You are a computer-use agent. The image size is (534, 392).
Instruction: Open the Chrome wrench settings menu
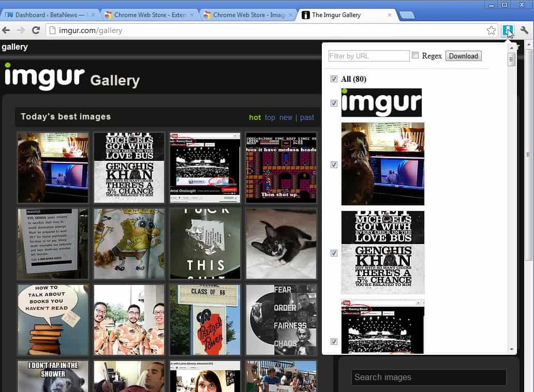[x=524, y=31]
